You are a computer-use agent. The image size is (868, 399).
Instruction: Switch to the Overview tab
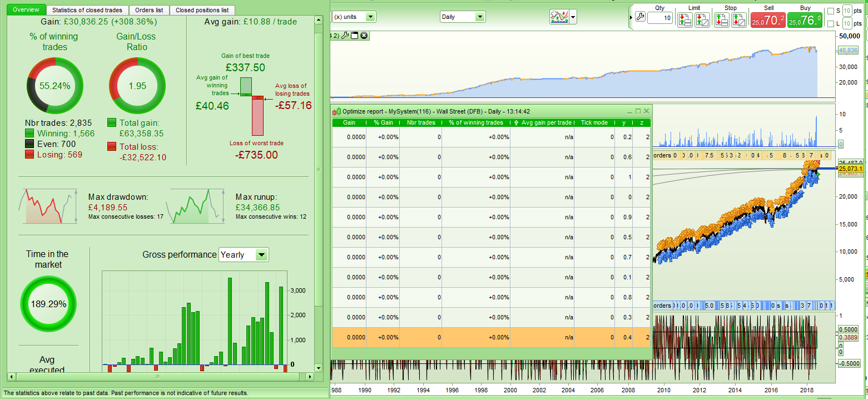tap(27, 10)
